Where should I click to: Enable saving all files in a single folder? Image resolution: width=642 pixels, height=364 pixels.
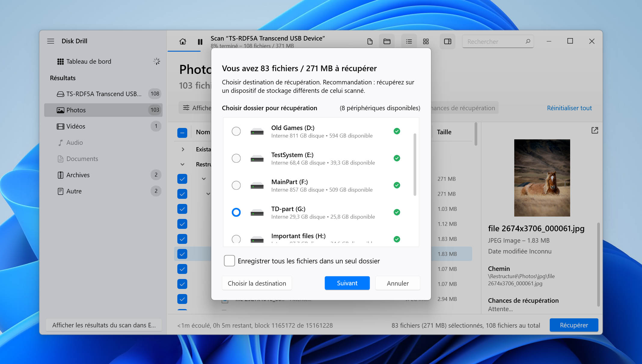pos(229,261)
